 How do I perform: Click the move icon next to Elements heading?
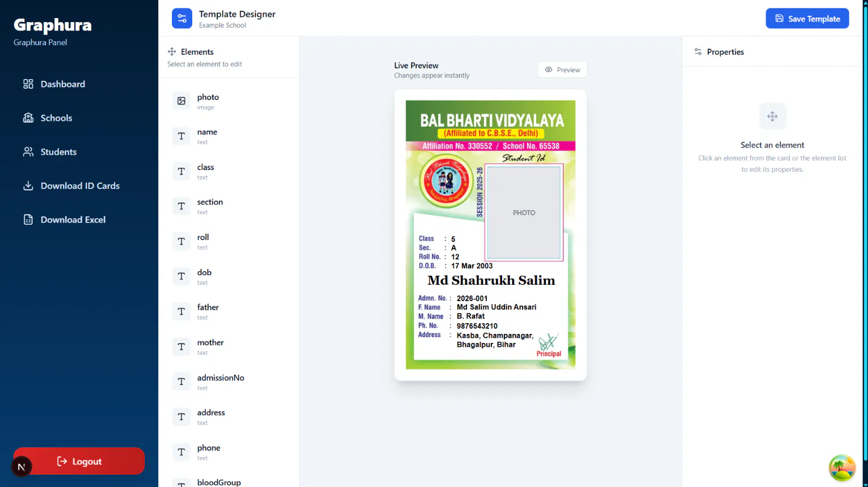[x=172, y=51]
